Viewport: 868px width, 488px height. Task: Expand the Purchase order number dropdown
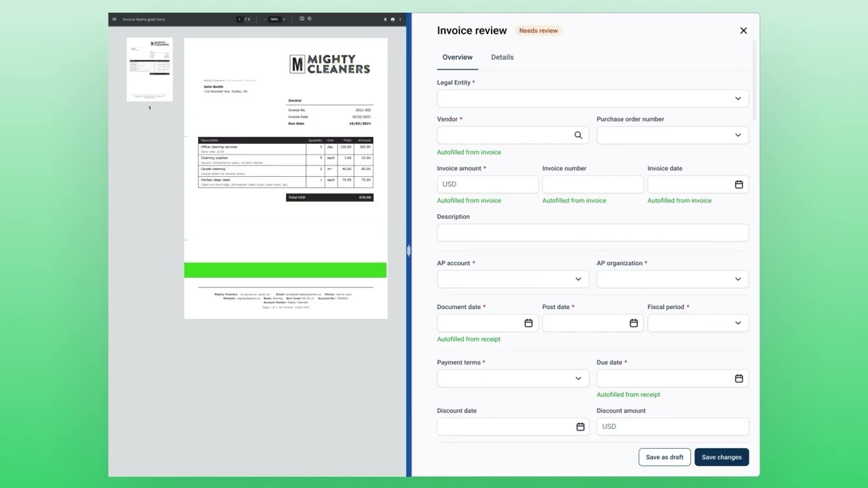coord(673,135)
